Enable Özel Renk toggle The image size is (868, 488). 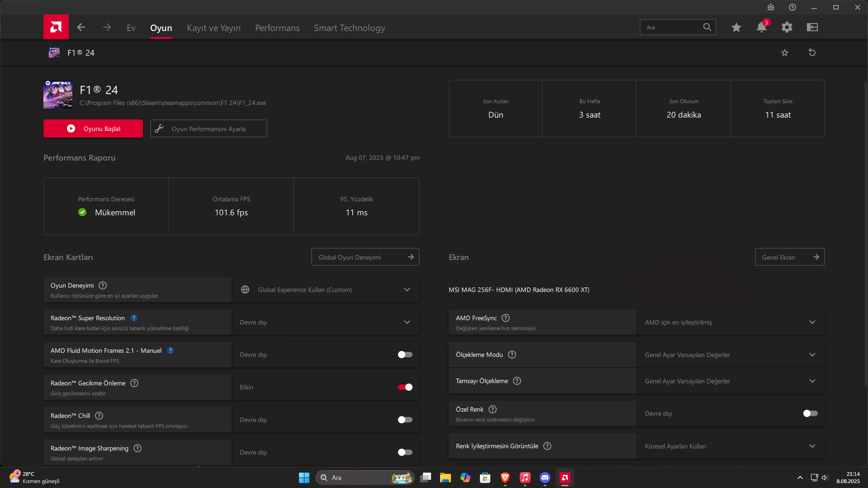click(811, 413)
